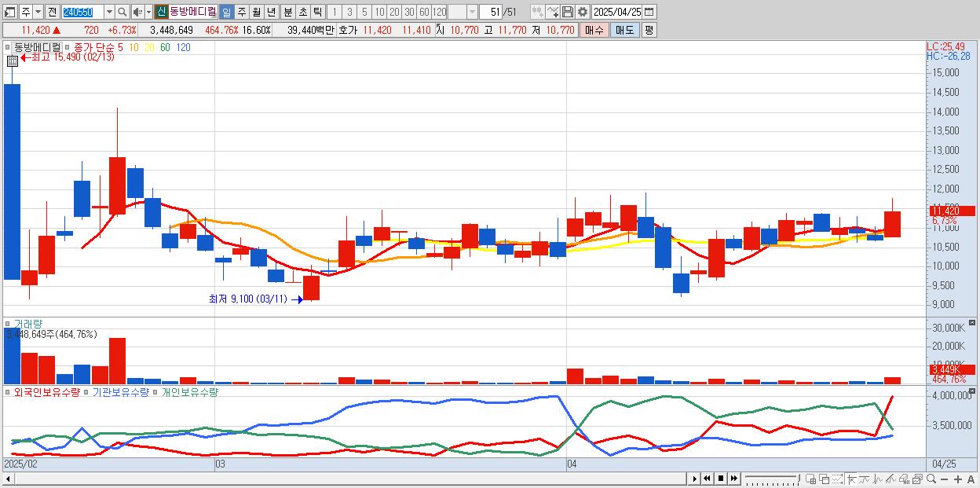The width and height of the screenshot is (980, 488).
Task: Click the add line chart icon
Action: 553,12
